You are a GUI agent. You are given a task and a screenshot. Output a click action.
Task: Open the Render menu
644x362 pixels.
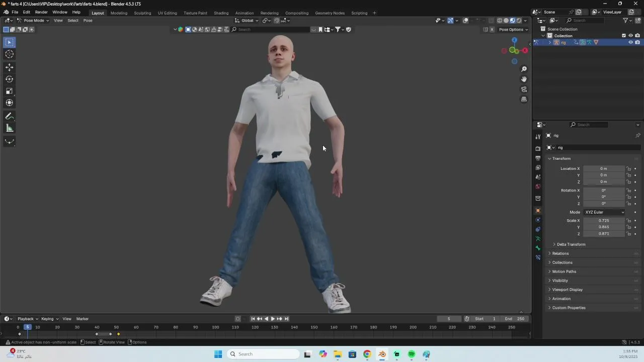click(x=41, y=12)
